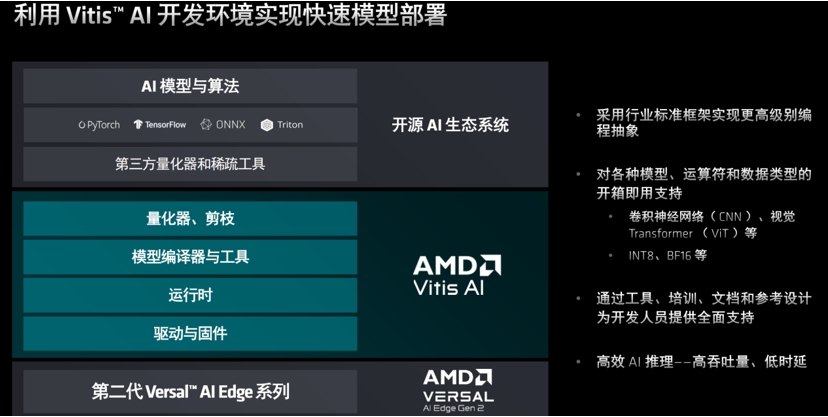This screenshot has width=828, height=417.
Task: Click the 第三方量化器和稀疏工具 block
Action: click(190, 164)
